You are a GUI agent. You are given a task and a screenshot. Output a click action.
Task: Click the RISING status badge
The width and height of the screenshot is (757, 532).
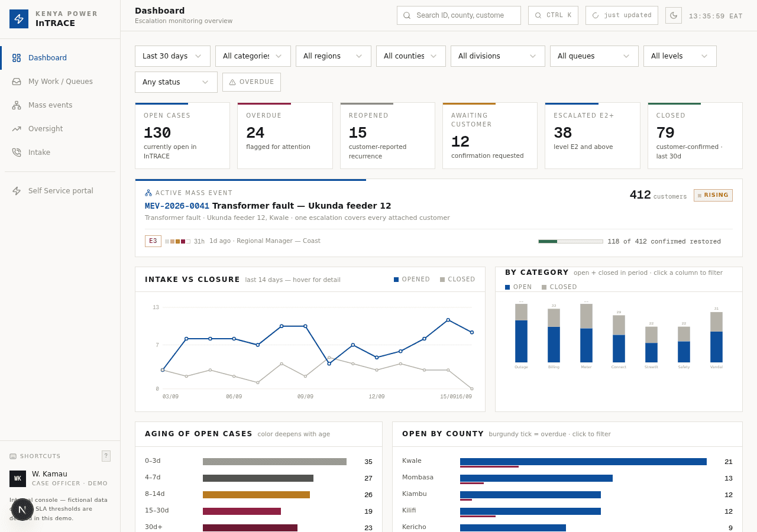[x=713, y=195]
